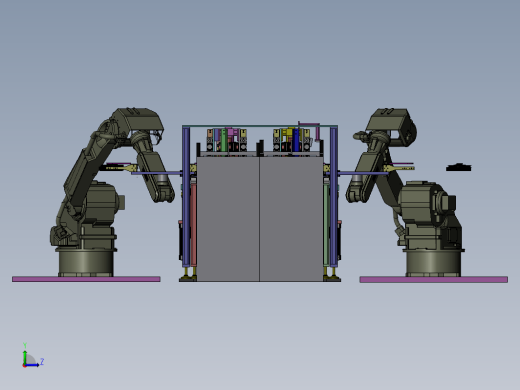Click the small black floating part at right

point(459,167)
